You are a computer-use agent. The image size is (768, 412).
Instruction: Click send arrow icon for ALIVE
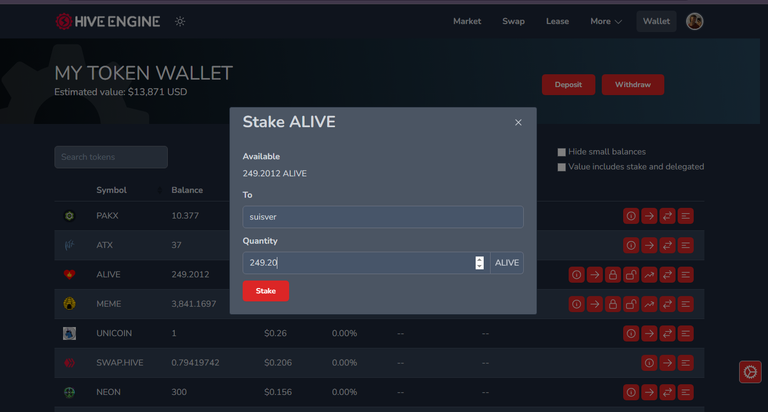click(x=595, y=275)
